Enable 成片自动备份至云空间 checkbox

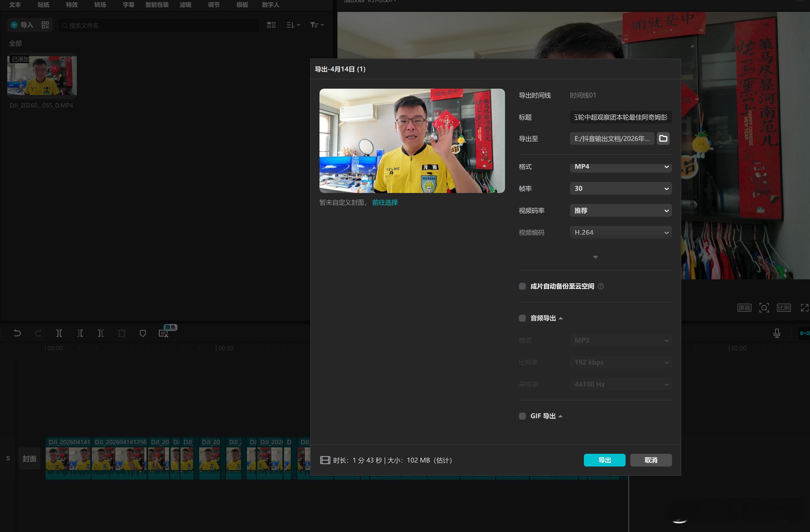pyautogui.click(x=522, y=286)
